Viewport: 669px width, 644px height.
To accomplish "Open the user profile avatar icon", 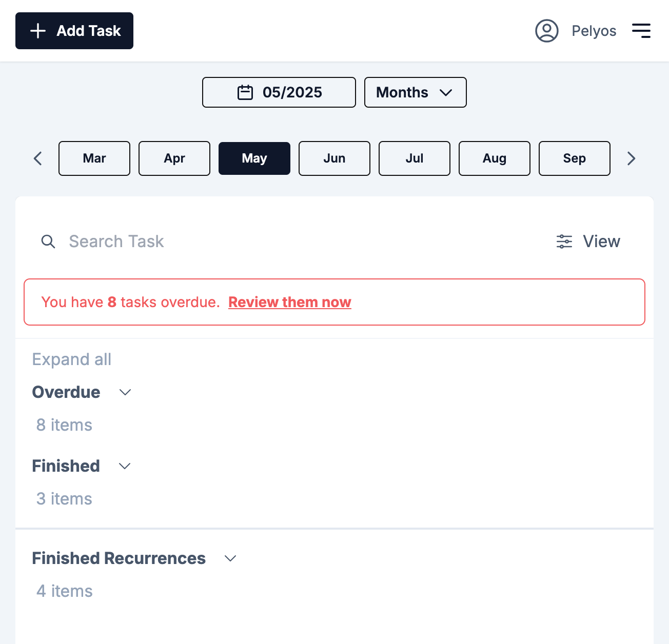I will tap(547, 31).
